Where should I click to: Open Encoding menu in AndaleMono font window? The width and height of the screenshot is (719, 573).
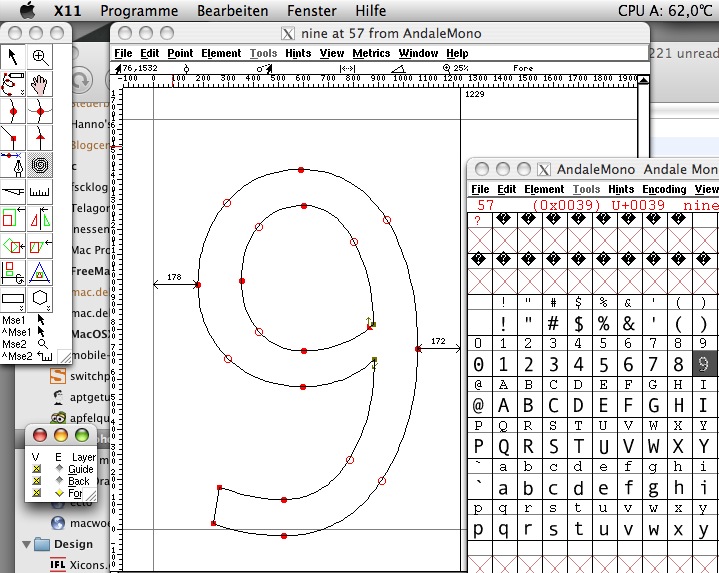pos(664,189)
